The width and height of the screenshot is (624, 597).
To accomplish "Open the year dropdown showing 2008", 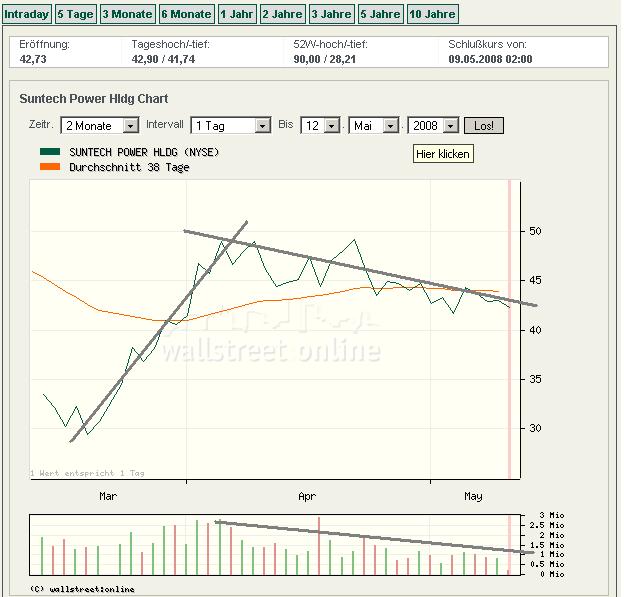I will (x=432, y=126).
